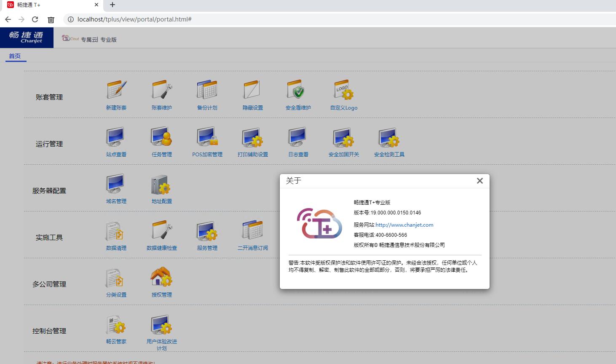Click the 畅捷通 Chanjet logo
The height and width of the screenshot is (364, 616).
click(x=27, y=37)
